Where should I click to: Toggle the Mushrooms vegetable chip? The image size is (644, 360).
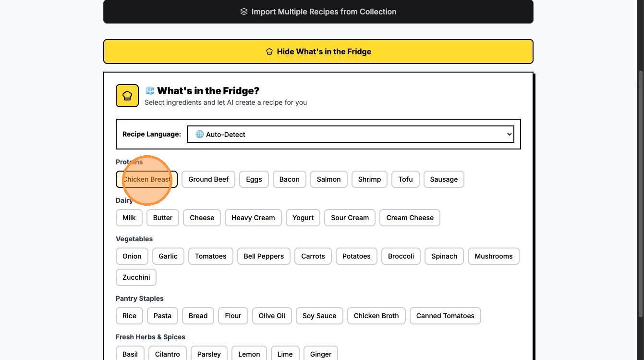click(493, 256)
